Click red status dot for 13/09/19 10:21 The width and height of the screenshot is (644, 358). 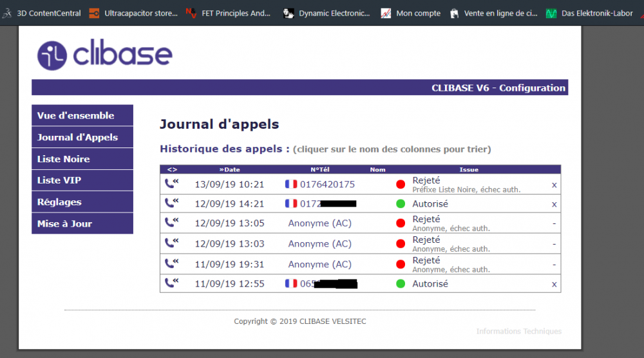point(401,184)
